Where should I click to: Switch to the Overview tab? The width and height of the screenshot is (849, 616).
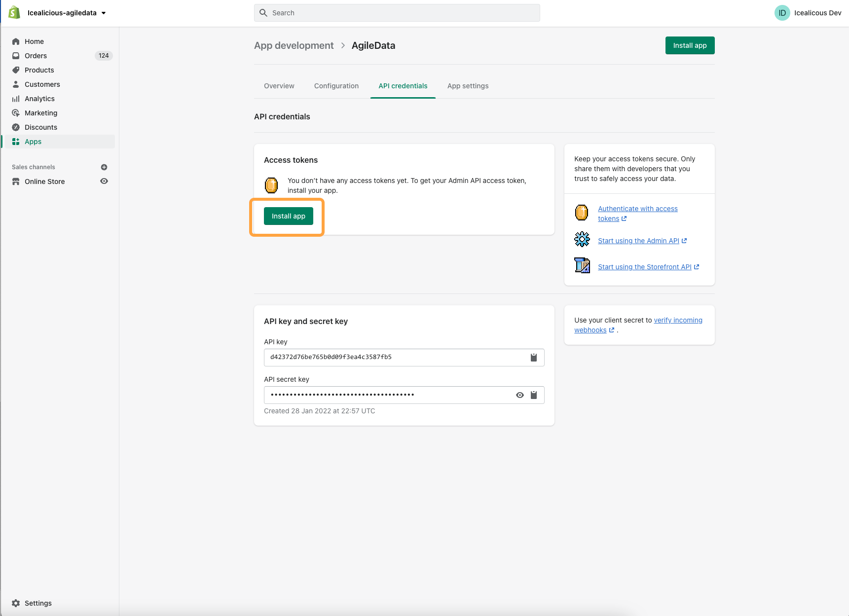click(279, 86)
